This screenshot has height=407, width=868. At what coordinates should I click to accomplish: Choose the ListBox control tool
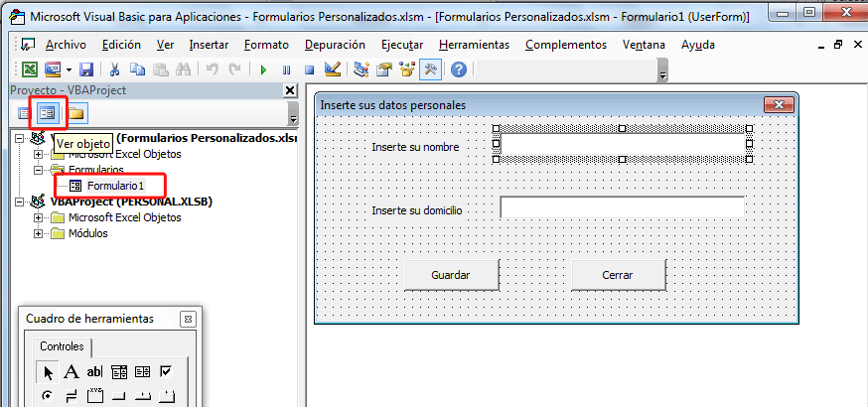click(143, 372)
